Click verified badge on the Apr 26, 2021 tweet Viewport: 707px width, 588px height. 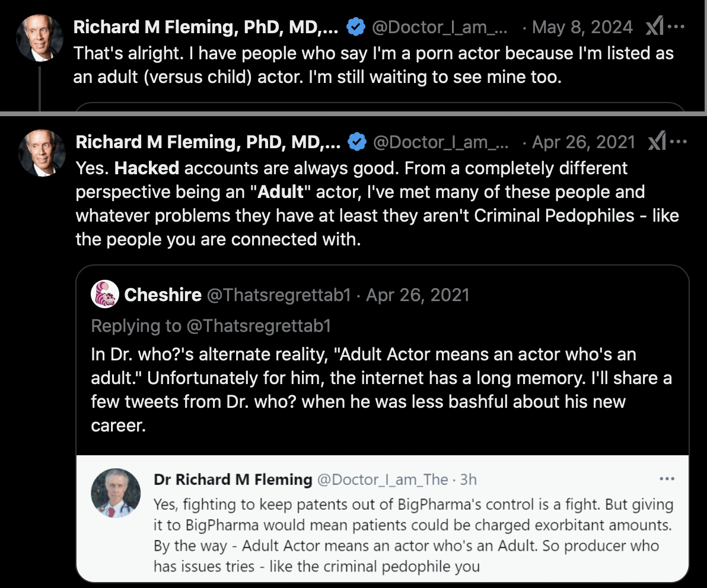point(356,142)
